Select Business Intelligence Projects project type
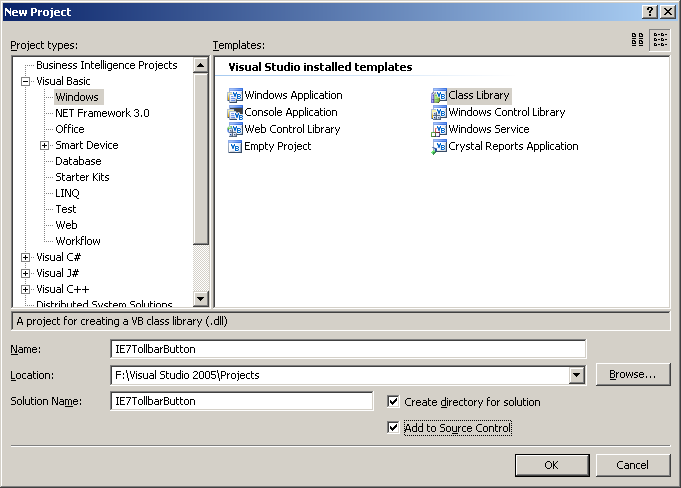The width and height of the screenshot is (681, 488). (x=107, y=65)
